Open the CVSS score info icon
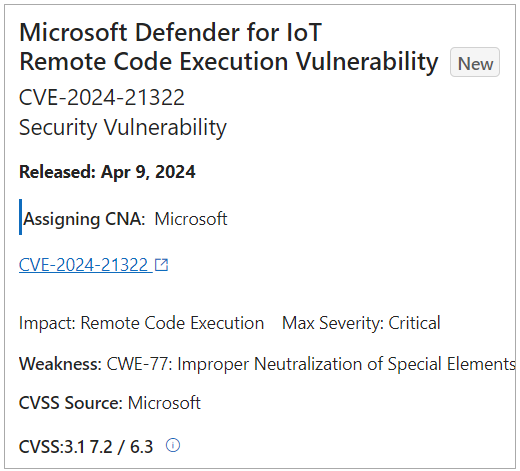 coord(173,445)
